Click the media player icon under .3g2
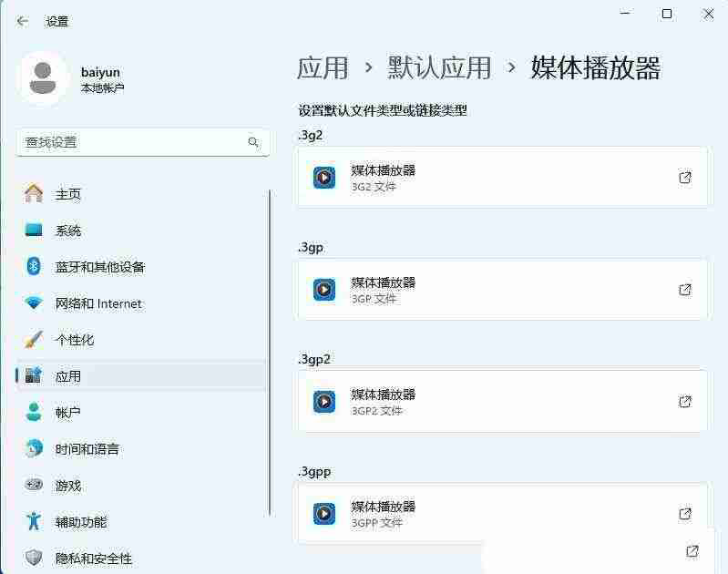 tap(324, 178)
